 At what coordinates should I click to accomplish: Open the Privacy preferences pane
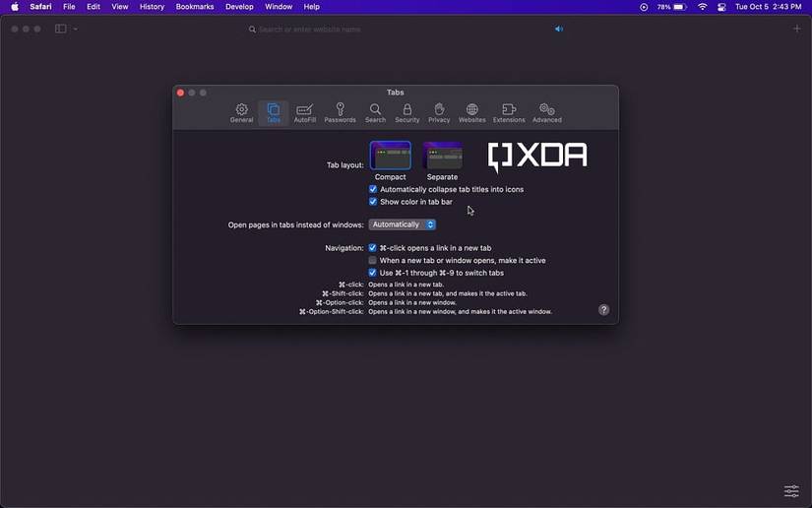[x=439, y=113]
